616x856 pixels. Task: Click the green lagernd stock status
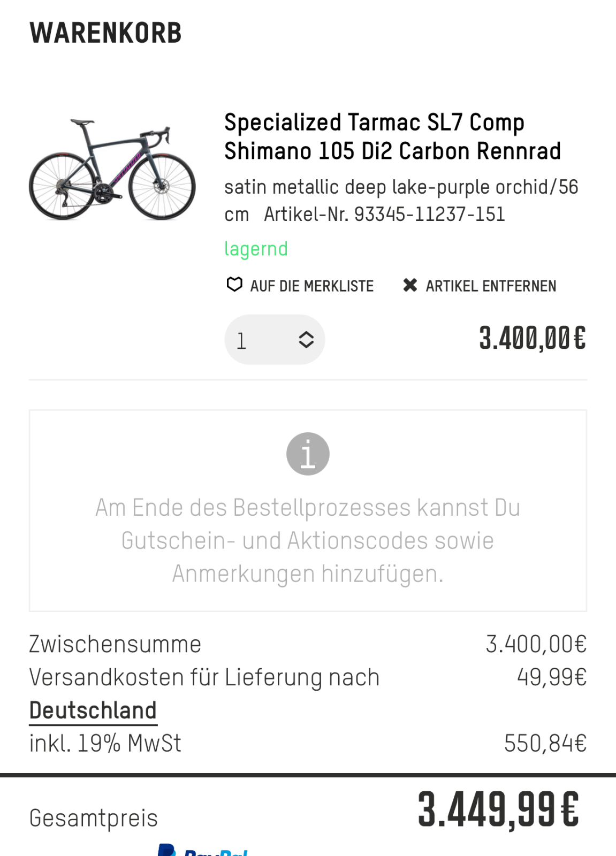pos(256,249)
